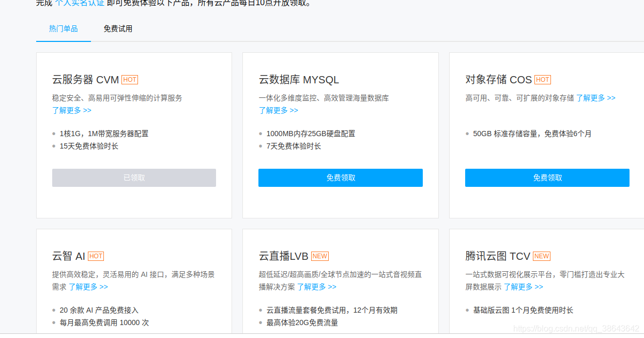Screen dimensions: 644x338
Task: Open 了解更多 under 对象存储 COS
Action: [596, 98]
